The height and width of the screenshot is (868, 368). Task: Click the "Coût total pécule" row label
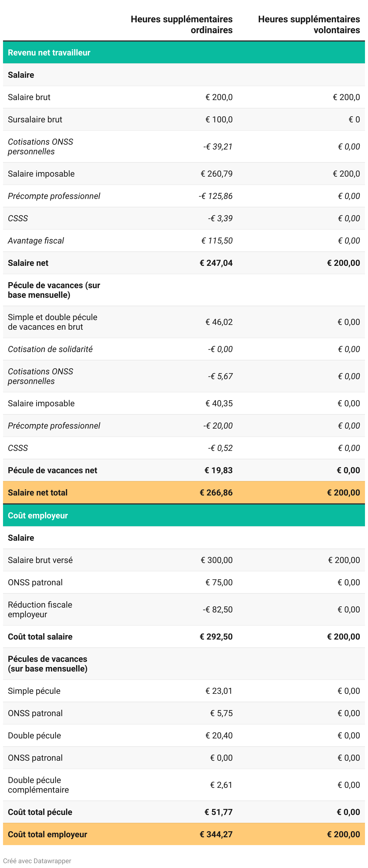(x=40, y=812)
